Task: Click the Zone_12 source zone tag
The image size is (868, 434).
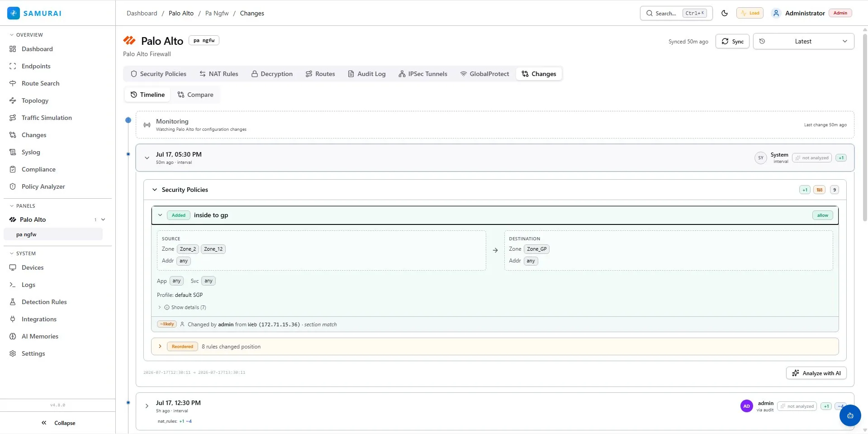Action: tap(213, 249)
